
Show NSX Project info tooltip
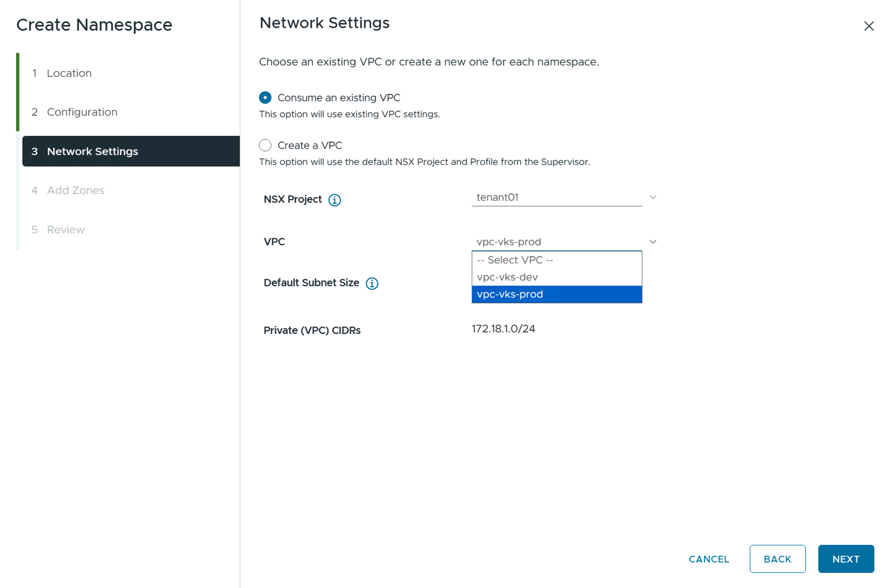[x=335, y=200]
